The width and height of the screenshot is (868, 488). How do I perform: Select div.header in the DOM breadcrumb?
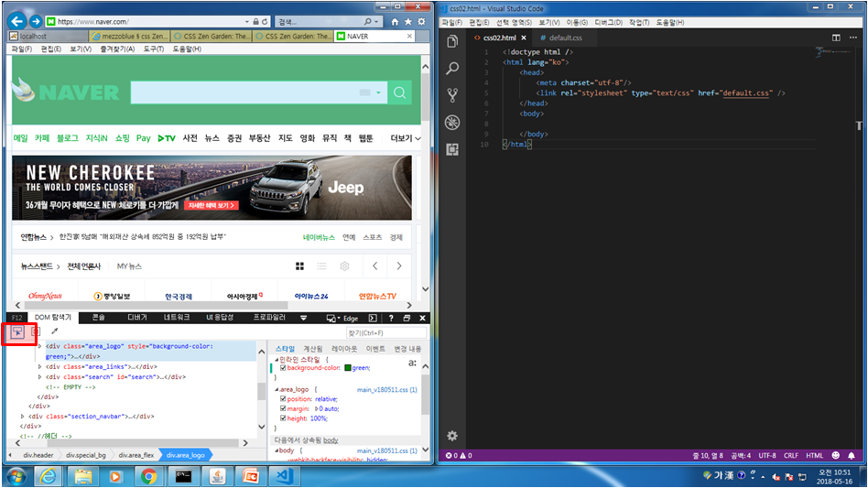click(38, 455)
